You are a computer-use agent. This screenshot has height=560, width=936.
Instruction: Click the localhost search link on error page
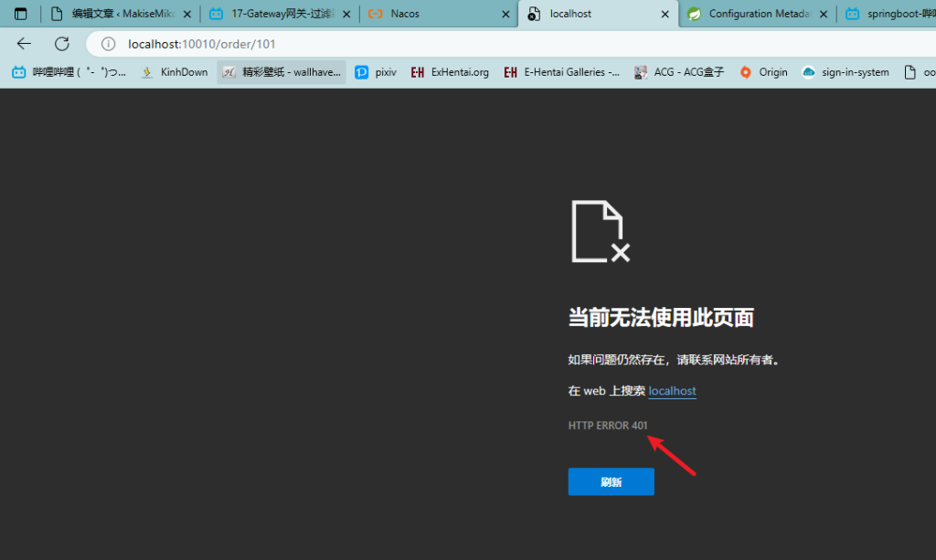coord(672,391)
